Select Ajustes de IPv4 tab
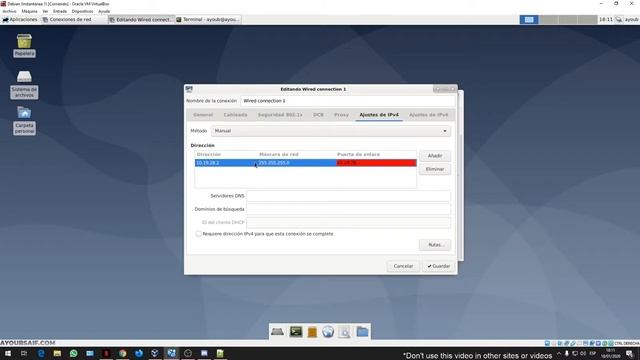Screen dimensions: 640x360 pyautogui.click(x=379, y=115)
